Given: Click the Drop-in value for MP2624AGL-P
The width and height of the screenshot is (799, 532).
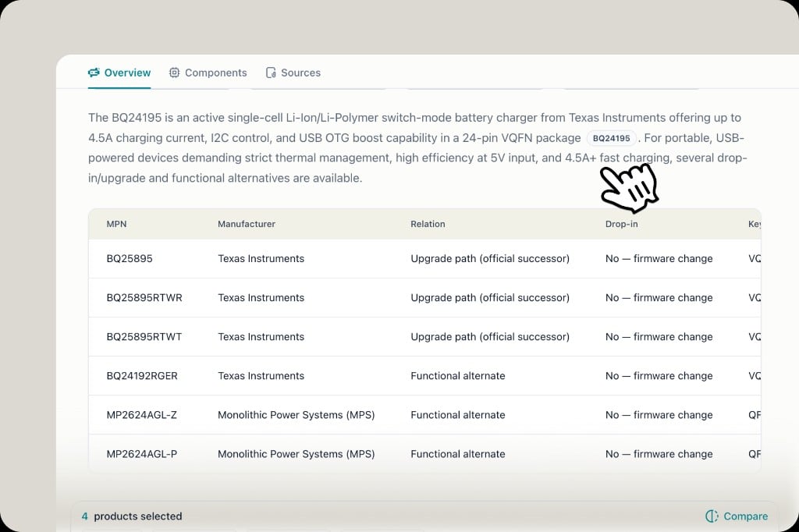Looking at the screenshot, I should (659, 454).
